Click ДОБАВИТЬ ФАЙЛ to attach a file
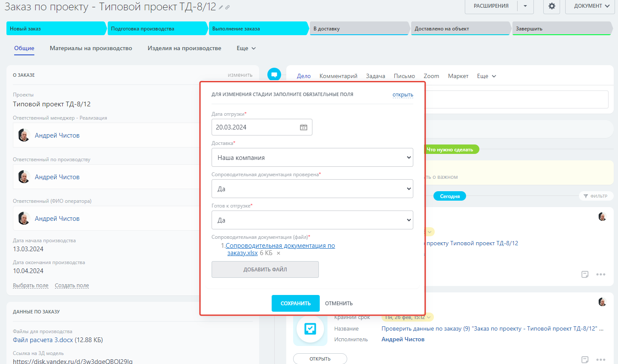The image size is (618, 364). coord(265,270)
